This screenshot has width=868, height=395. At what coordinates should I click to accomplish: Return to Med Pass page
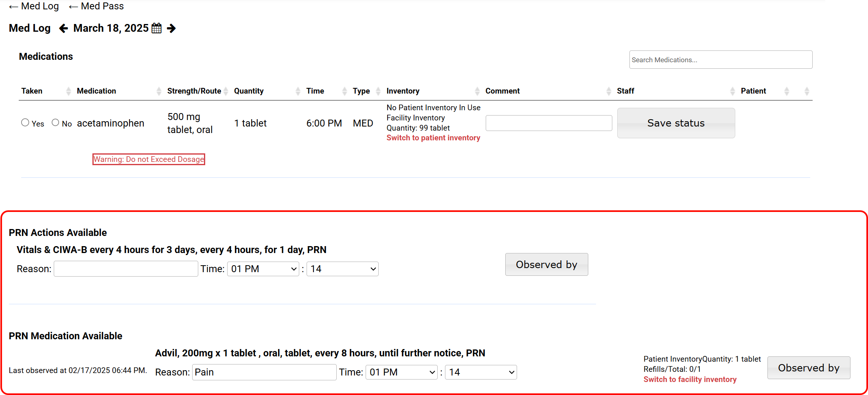96,6
